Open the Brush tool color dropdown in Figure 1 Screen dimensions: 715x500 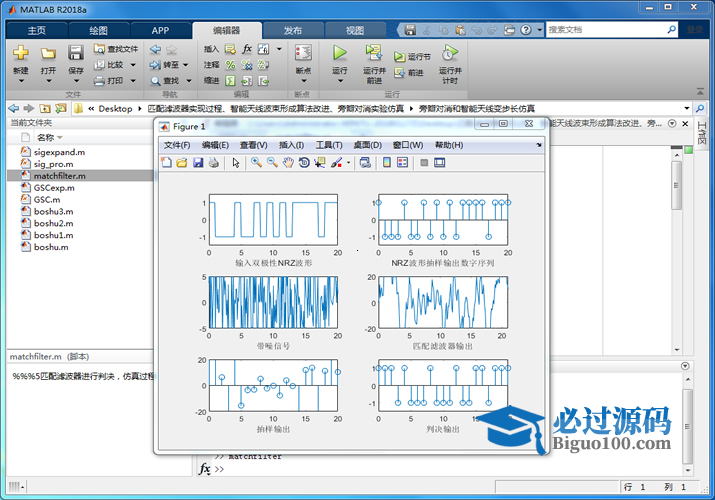[349, 163]
